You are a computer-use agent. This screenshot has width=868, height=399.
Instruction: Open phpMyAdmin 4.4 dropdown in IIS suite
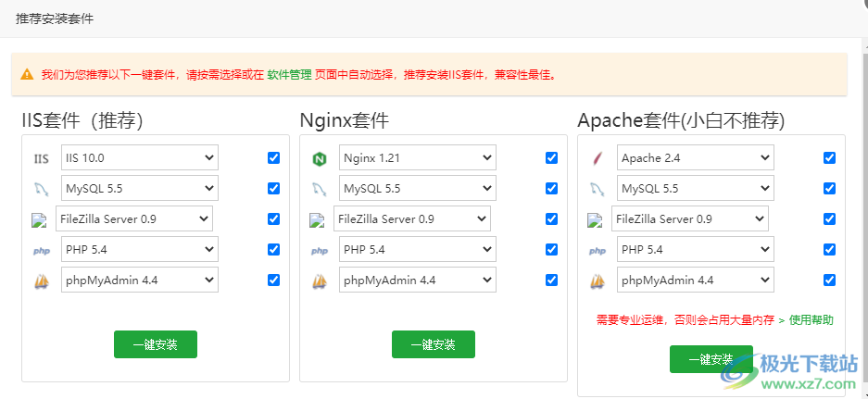pos(140,280)
